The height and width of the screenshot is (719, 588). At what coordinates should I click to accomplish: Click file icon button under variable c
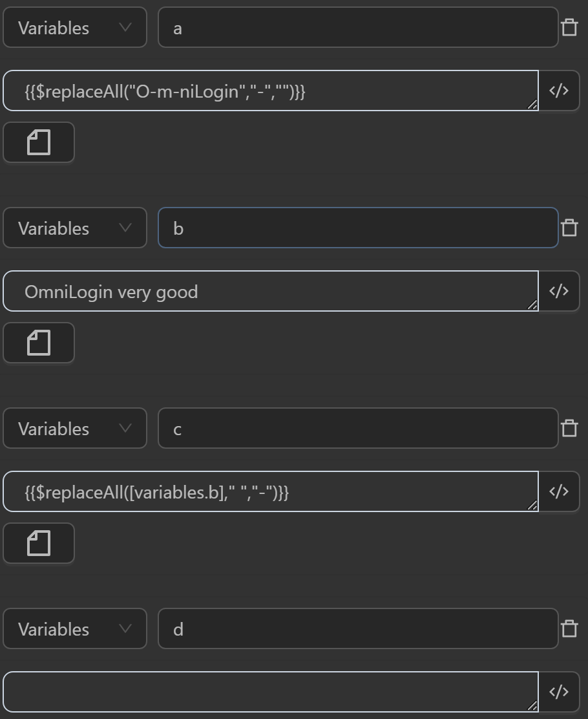pos(39,543)
